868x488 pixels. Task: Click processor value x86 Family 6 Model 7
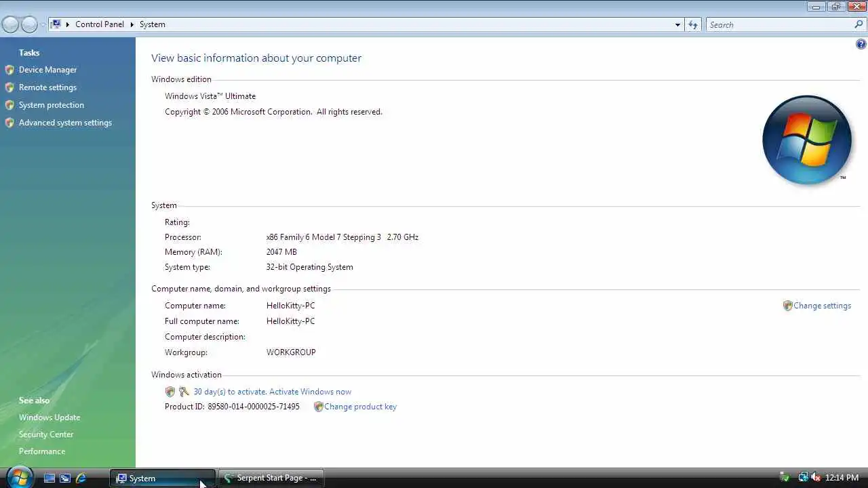click(x=342, y=237)
